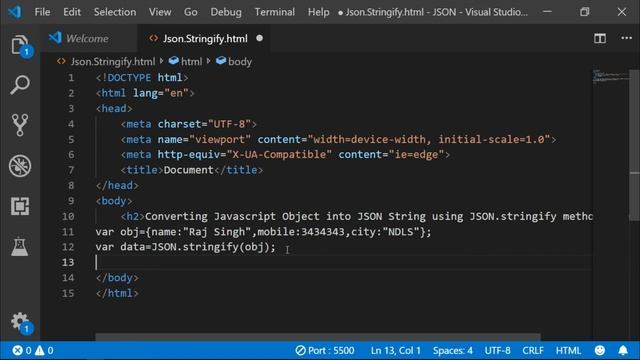
Task: Click the minimap code preview
Action: (611, 76)
